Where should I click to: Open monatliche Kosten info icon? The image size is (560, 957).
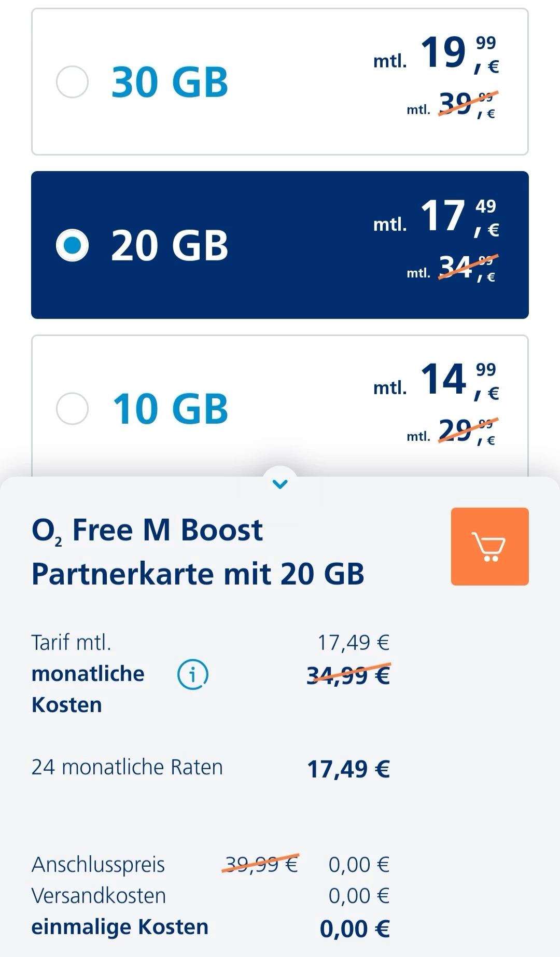[x=193, y=674]
